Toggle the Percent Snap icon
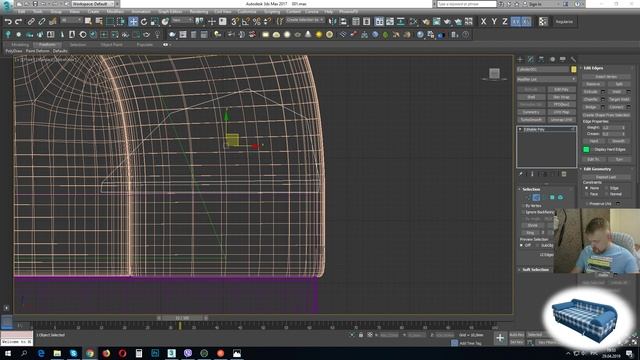 [x=257, y=22]
